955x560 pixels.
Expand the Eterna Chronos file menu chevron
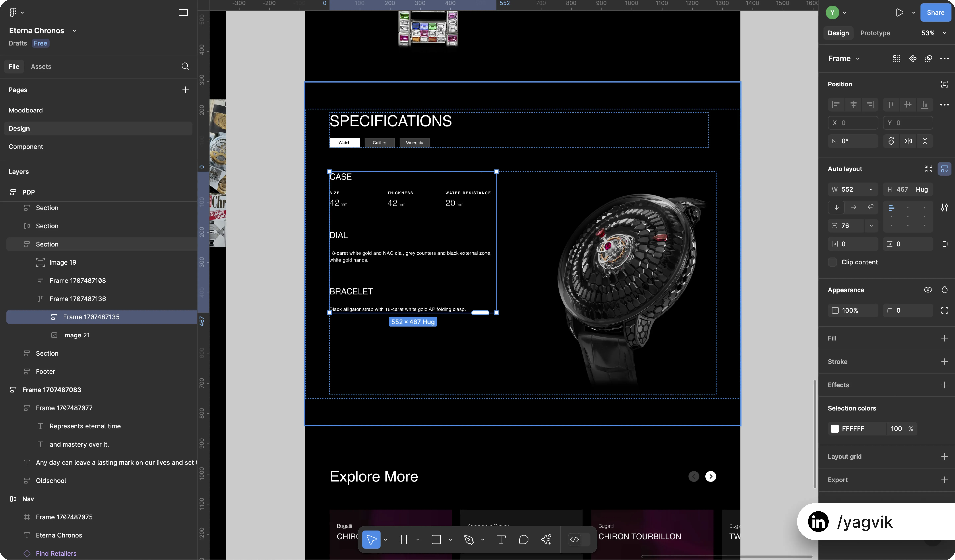click(74, 31)
